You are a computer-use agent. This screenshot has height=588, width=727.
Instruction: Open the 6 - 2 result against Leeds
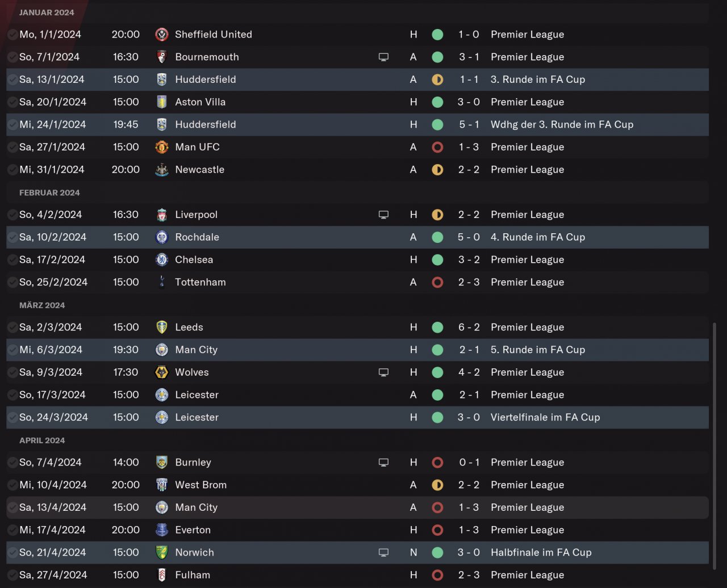click(469, 327)
